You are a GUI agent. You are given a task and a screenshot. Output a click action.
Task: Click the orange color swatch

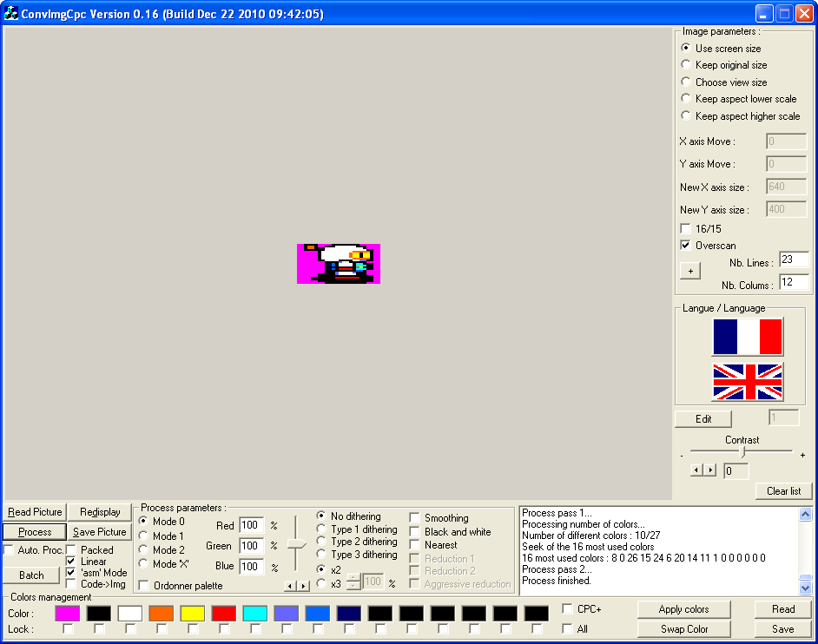(162, 614)
